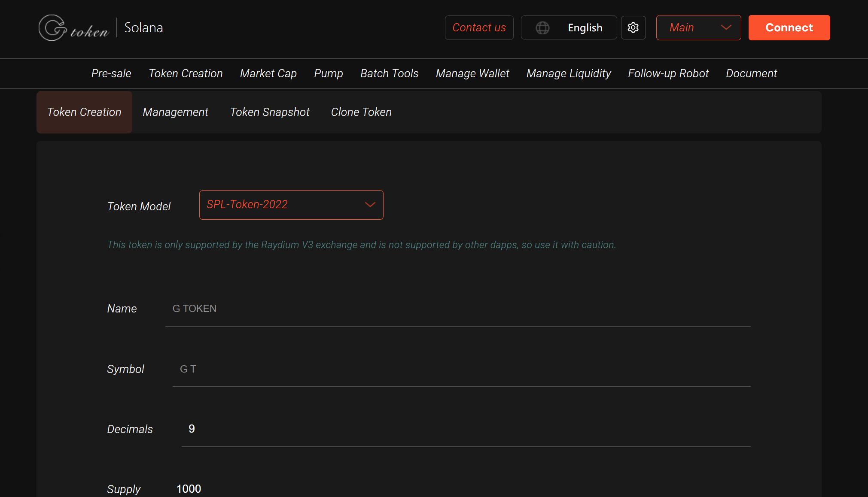Switch to the Token Snapshot tab

[270, 112]
